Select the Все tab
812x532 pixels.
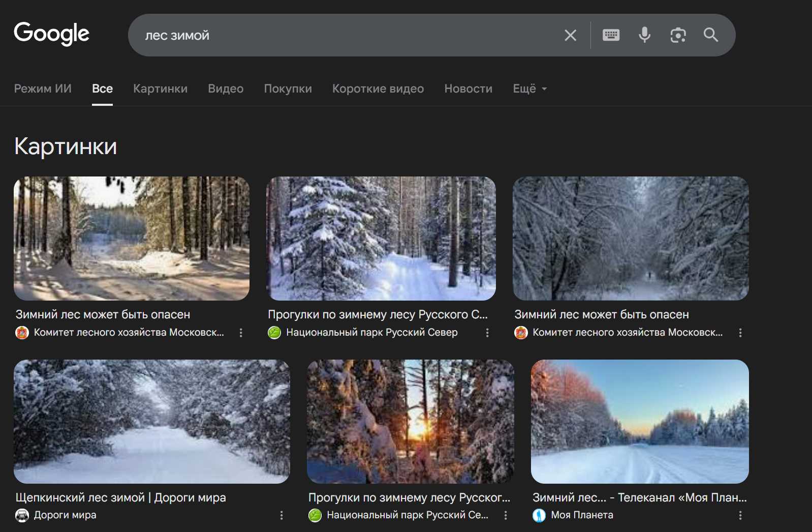click(x=102, y=88)
